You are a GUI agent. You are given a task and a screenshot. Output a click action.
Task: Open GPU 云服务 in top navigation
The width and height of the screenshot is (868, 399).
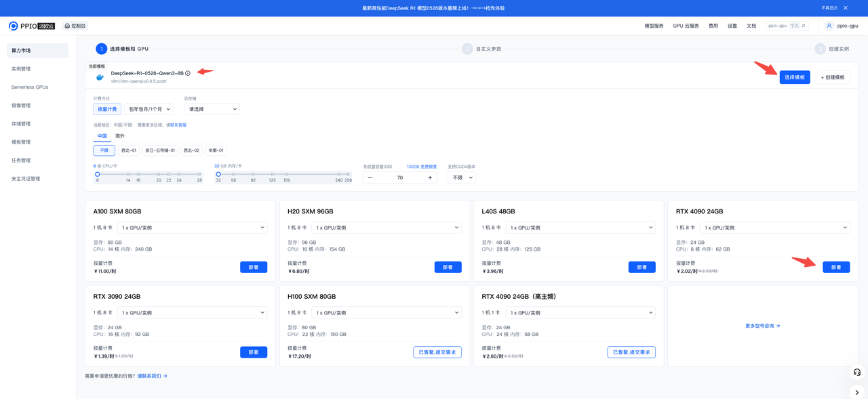[x=686, y=26]
